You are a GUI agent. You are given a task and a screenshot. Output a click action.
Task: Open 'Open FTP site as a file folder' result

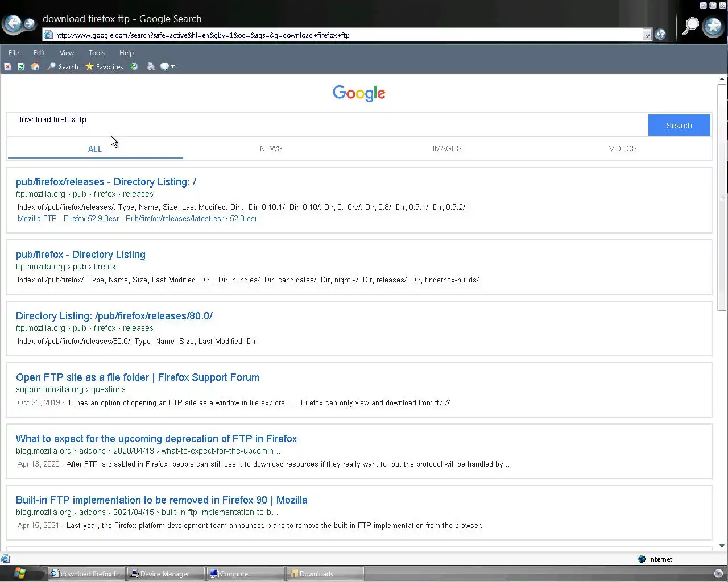click(x=138, y=377)
